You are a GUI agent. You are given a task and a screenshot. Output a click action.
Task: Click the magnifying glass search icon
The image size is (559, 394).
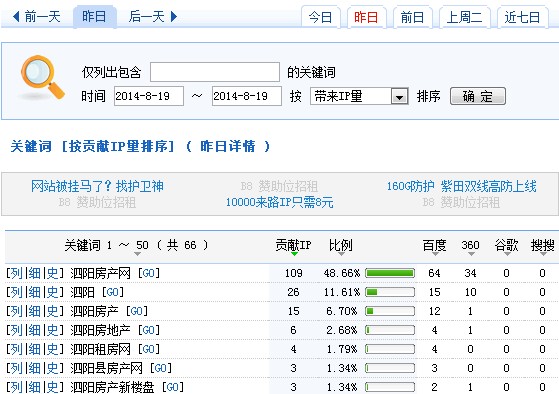click(x=42, y=77)
